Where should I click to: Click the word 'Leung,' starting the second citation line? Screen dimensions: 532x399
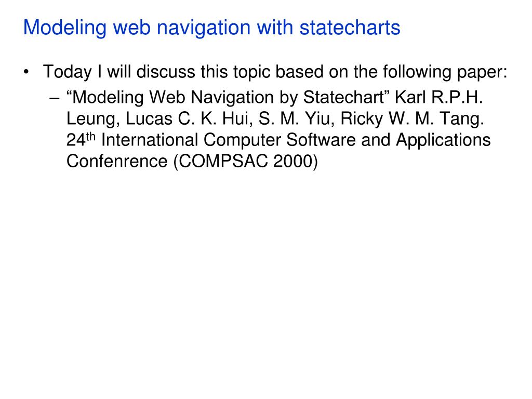(x=93, y=119)
